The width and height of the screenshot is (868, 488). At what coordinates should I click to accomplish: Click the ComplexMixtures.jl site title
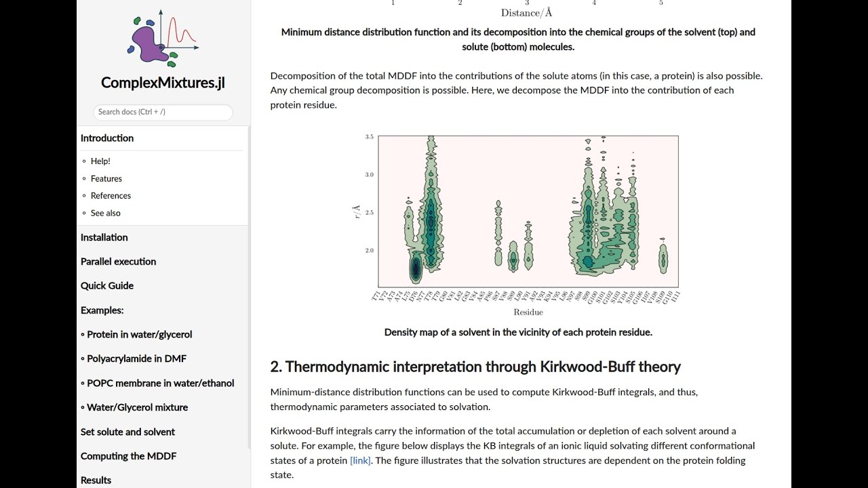pos(163,83)
